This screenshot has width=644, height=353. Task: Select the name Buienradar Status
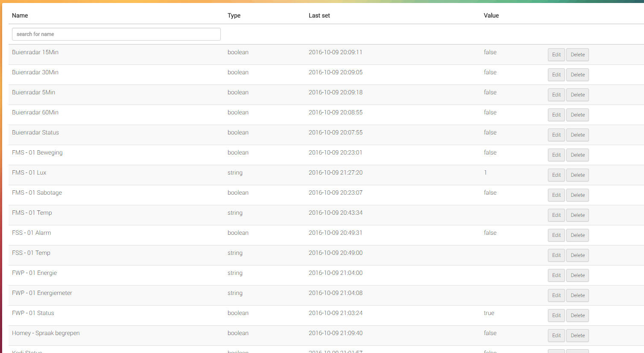pyautogui.click(x=35, y=132)
